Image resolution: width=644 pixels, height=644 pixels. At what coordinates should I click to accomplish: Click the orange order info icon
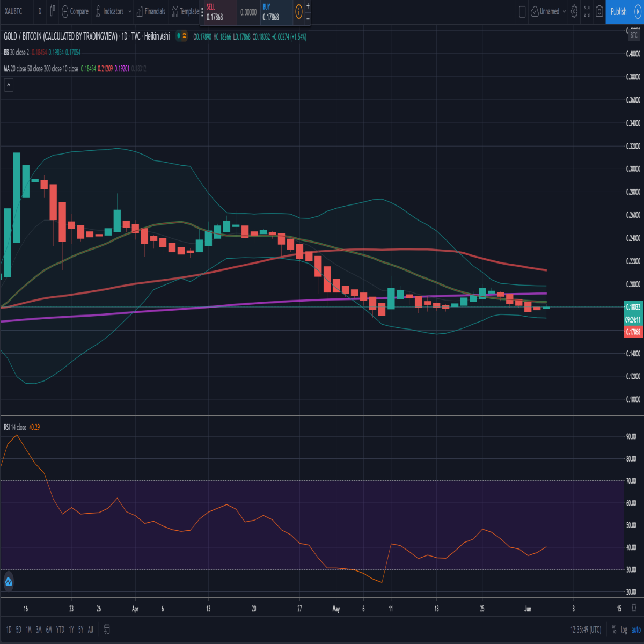(x=299, y=11)
